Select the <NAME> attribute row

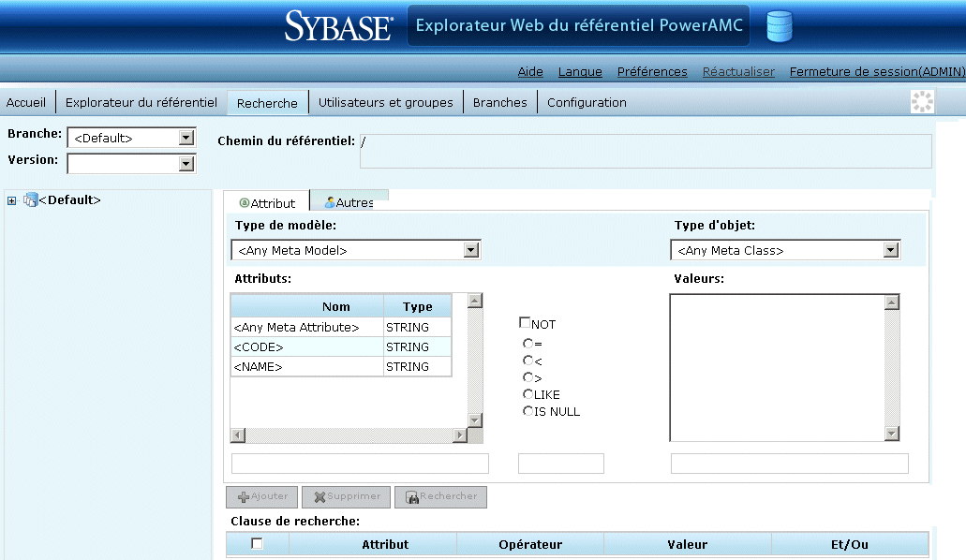(x=341, y=366)
